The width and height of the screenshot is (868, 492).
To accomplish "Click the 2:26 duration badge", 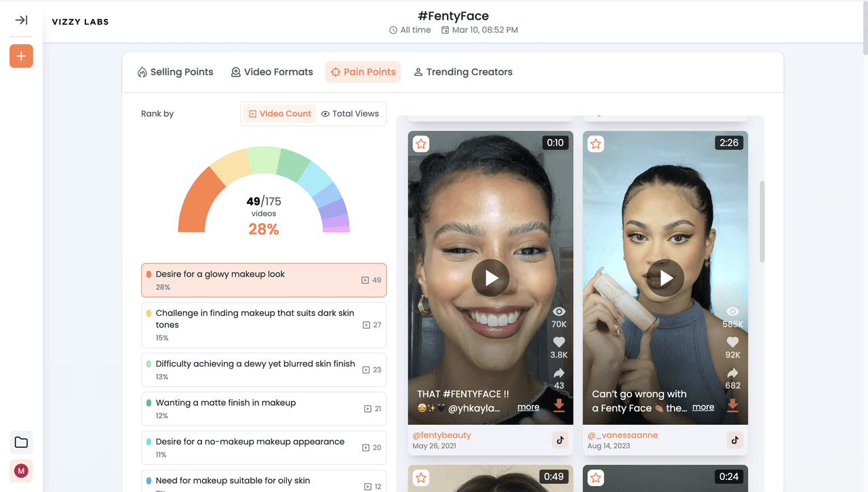I will pyautogui.click(x=729, y=143).
